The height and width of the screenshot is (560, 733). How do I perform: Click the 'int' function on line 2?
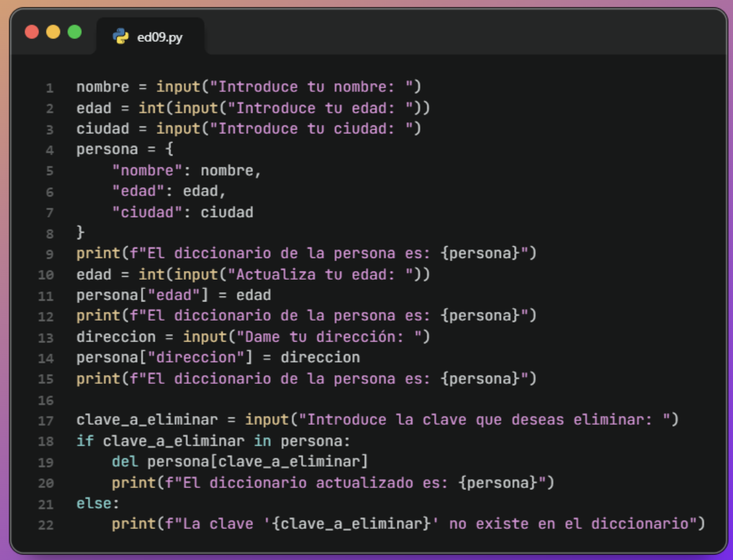[x=151, y=108]
